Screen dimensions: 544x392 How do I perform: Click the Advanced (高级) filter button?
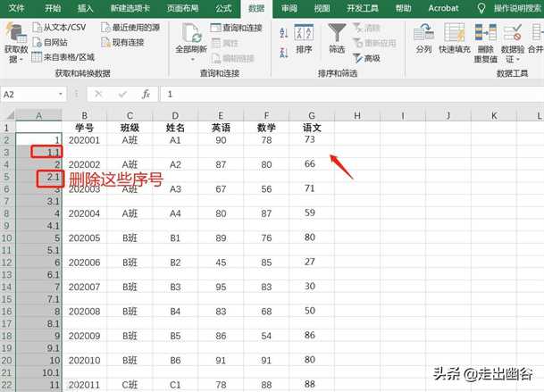click(366, 58)
